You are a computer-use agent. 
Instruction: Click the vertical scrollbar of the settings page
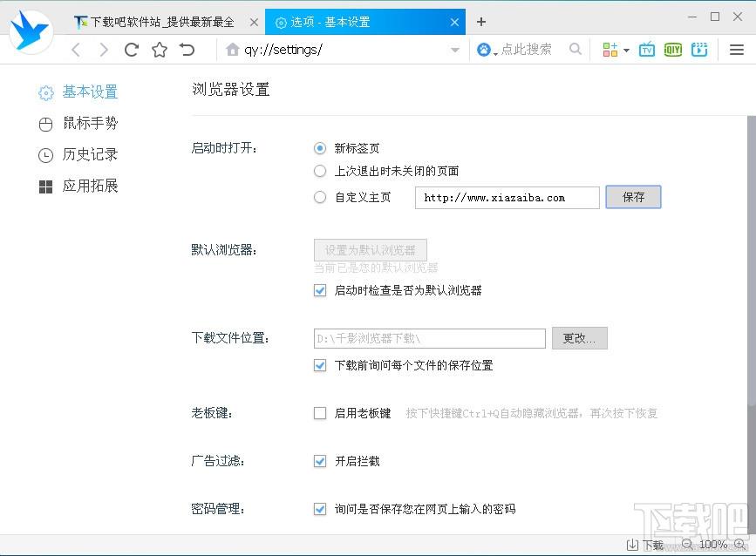(x=751, y=261)
